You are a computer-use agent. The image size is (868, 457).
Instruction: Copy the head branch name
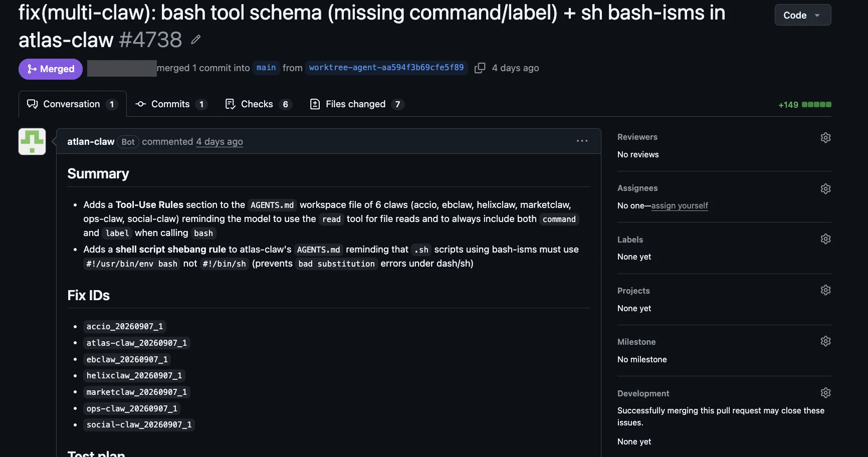[x=480, y=68]
